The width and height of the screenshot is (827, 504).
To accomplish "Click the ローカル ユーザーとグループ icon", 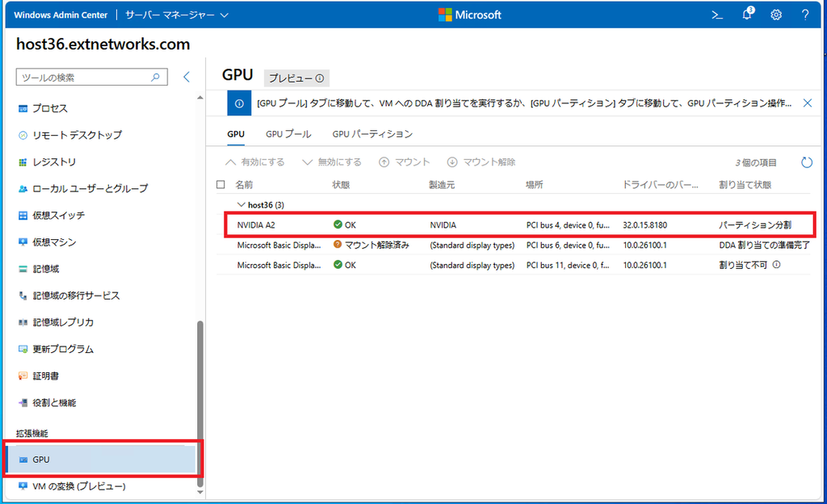I will [x=23, y=189].
